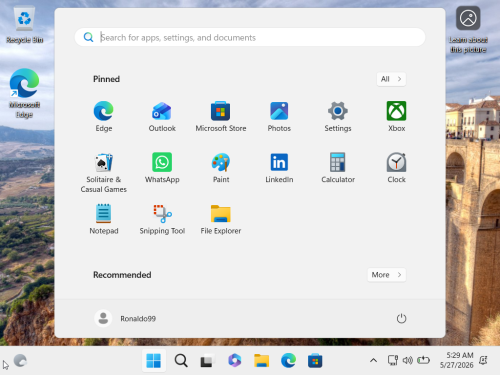Viewport: 500px width, 375px height.
Task: Open the Photos app
Action: coord(279,116)
